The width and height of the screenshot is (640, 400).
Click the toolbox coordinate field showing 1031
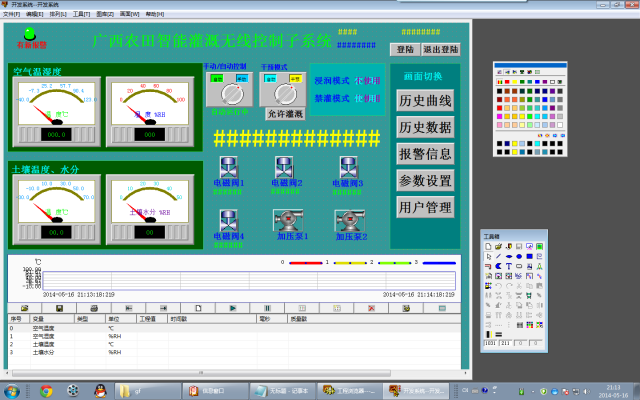pos(490,343)
